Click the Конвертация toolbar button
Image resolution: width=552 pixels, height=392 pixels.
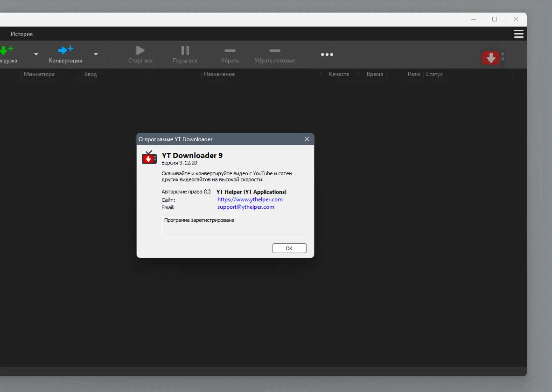65,55
